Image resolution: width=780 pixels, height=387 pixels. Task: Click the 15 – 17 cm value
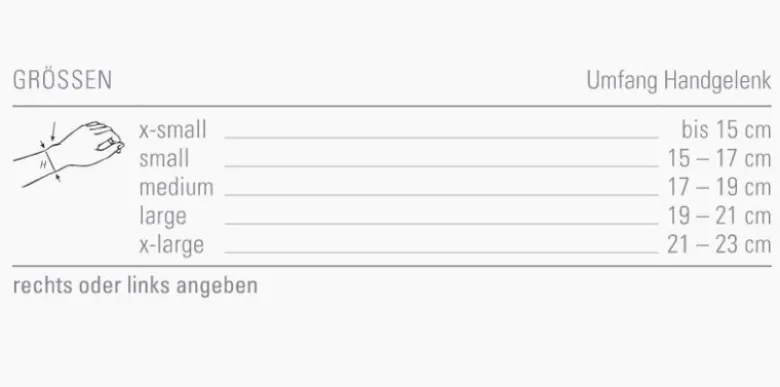[719, 159]
